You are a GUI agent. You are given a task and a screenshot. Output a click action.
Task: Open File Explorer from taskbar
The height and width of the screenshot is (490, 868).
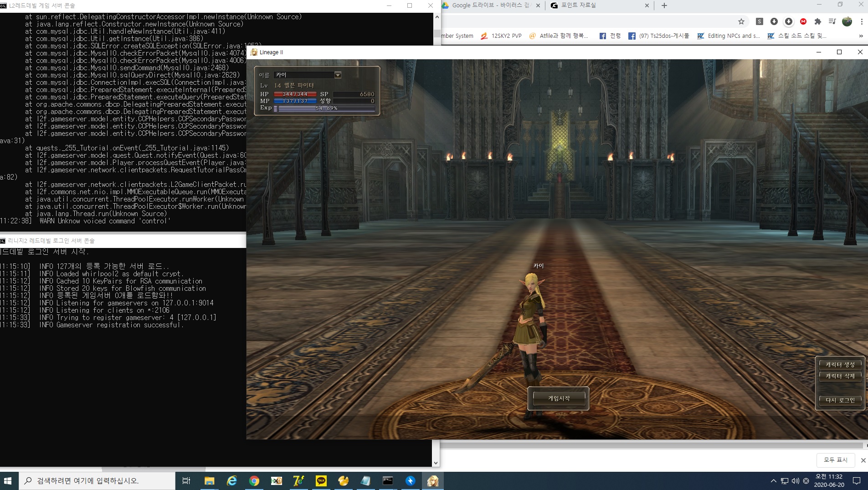tap(209, 480)
